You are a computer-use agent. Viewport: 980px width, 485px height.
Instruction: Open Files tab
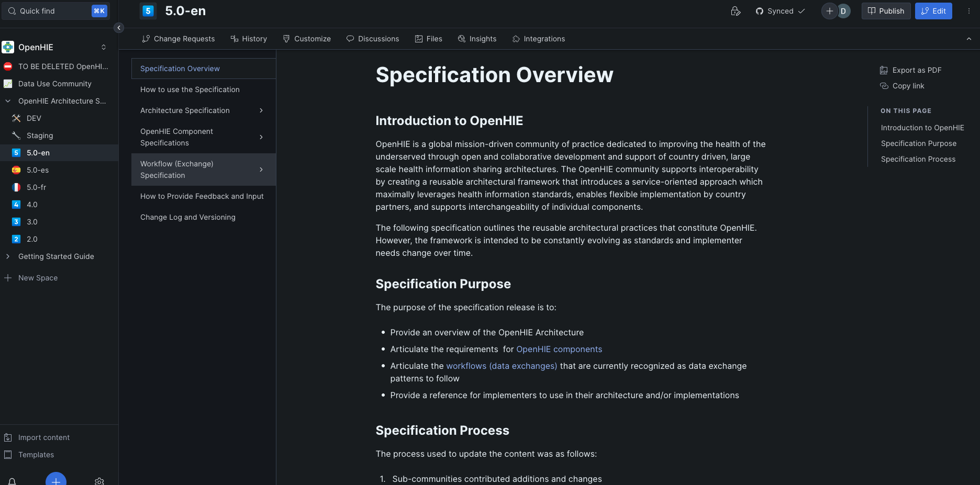pos(429,39)
